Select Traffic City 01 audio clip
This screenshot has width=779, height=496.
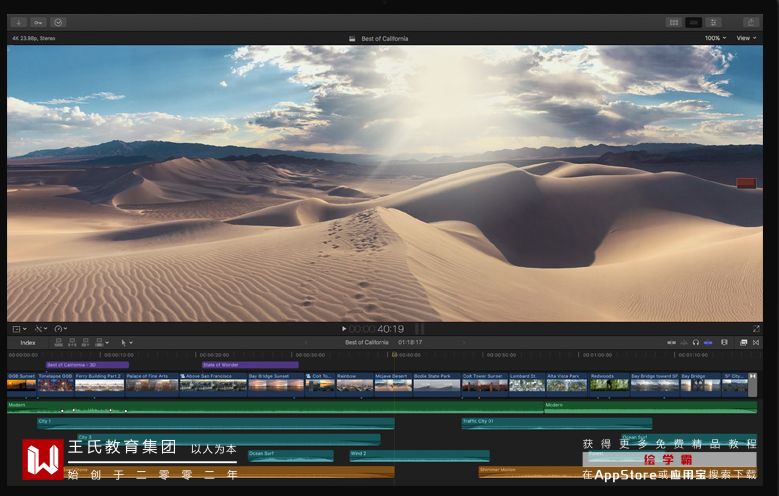pyautogui.click(x=556, y=423)
